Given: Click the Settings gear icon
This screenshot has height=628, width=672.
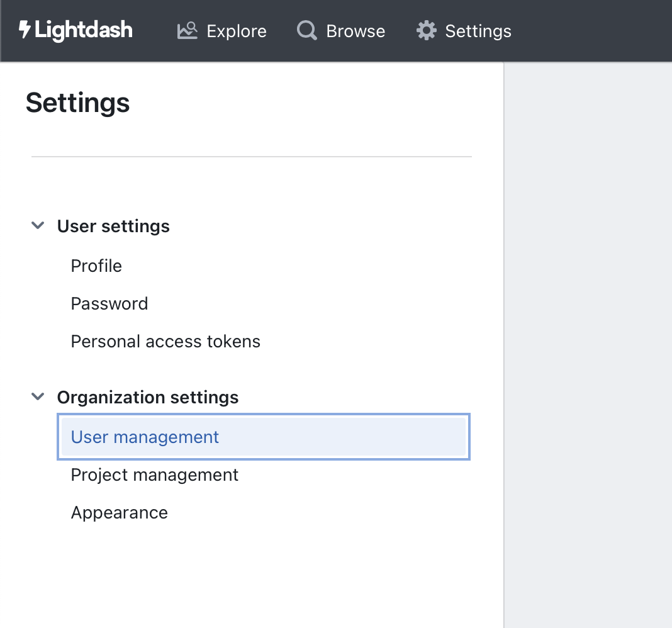Looking at the screenshot, I should [425, 30].
